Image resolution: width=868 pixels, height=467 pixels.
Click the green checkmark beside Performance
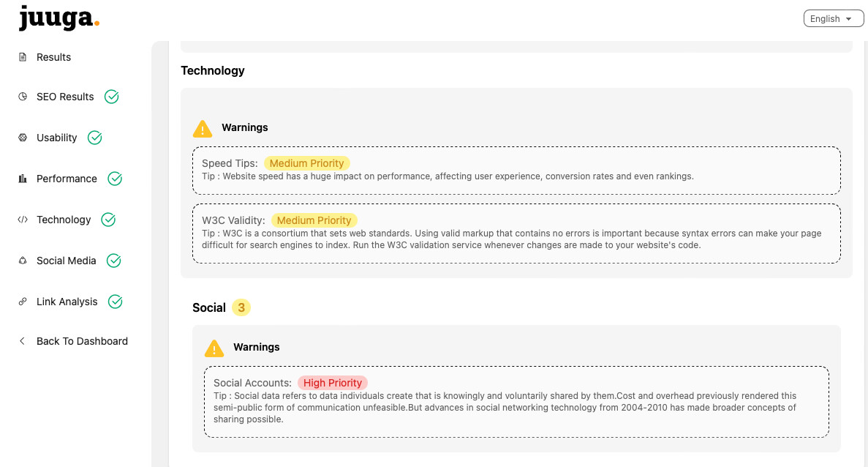click(x=115, y=179)
